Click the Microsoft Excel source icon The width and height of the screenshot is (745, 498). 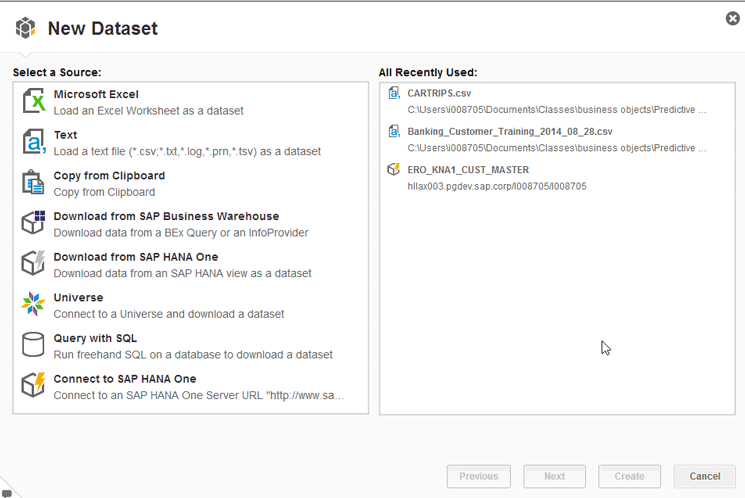(34, 102)
